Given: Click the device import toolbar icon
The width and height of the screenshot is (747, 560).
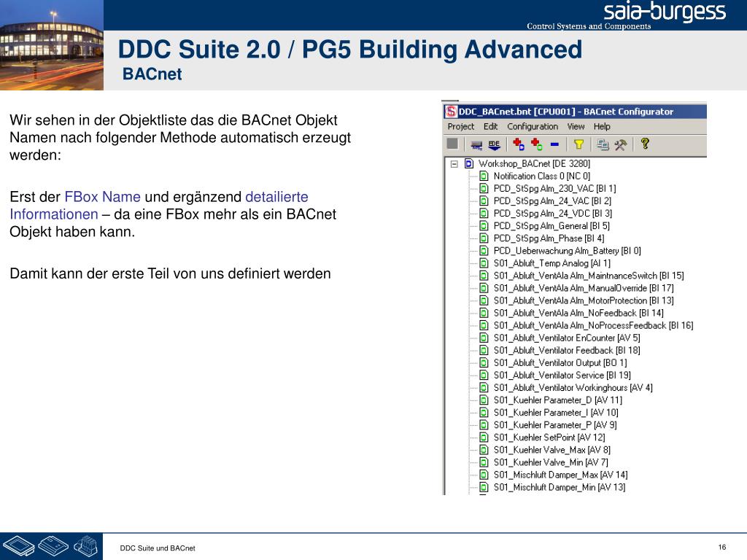Looking at the screenshot, I should coord(476,145).
